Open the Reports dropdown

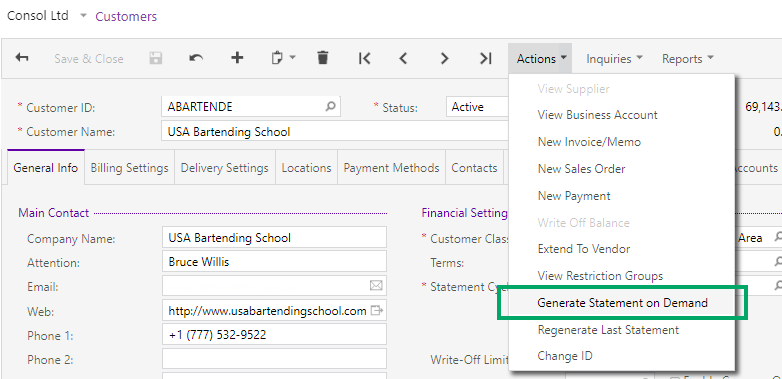click(688, 59)
